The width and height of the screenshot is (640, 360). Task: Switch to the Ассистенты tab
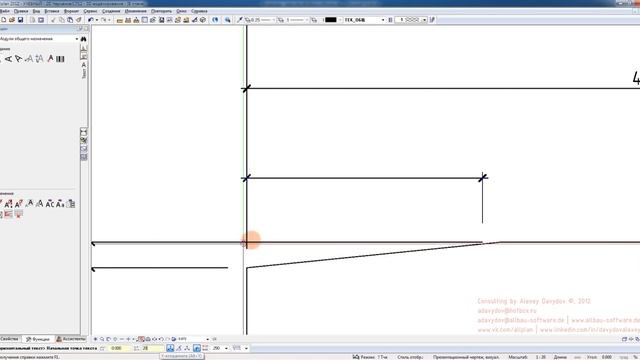pyautogui.click(x=71, y=339)
